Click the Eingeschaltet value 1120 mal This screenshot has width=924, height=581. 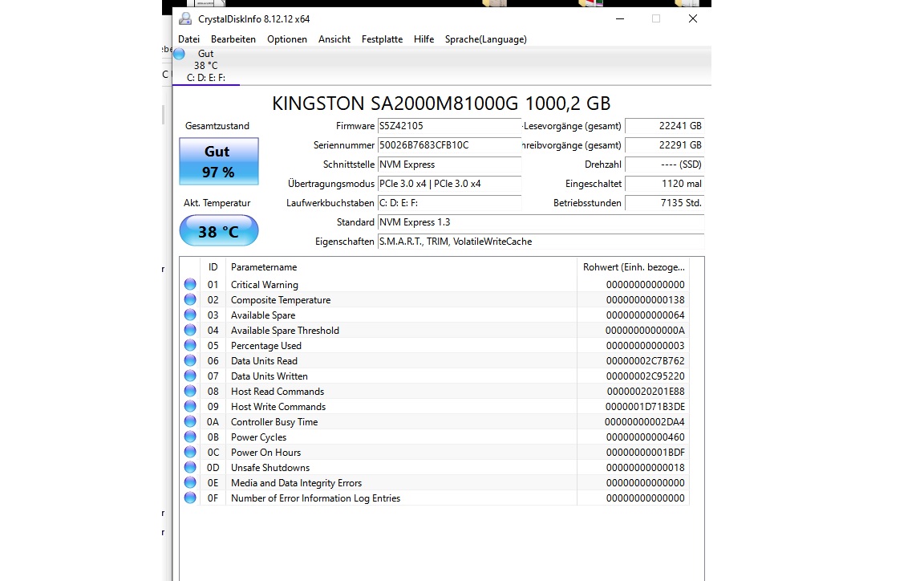point(665,184)
